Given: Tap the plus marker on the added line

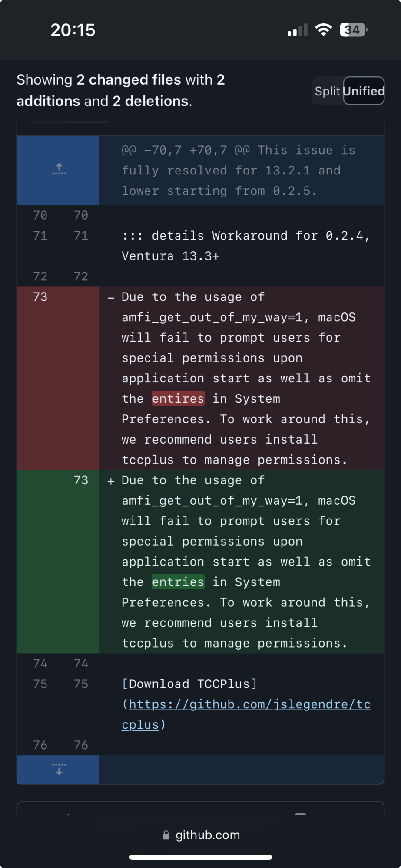Looking at the screenshot, I should click(x=111, y=481).
